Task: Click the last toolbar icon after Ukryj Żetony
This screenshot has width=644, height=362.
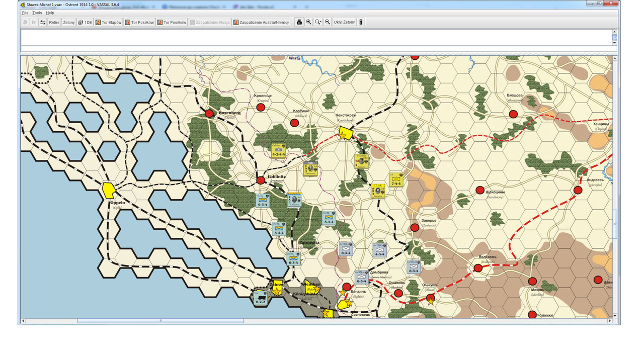Action: point(361,22)
